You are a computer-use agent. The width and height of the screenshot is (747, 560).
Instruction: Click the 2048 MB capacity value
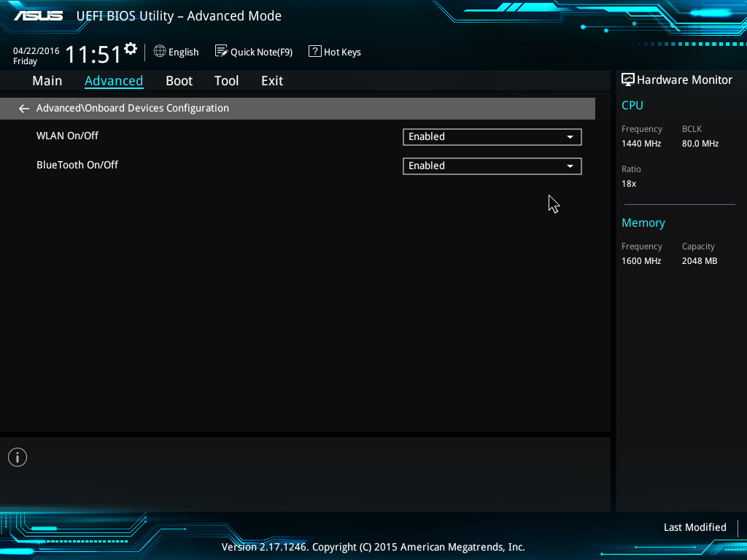point(700,261)
